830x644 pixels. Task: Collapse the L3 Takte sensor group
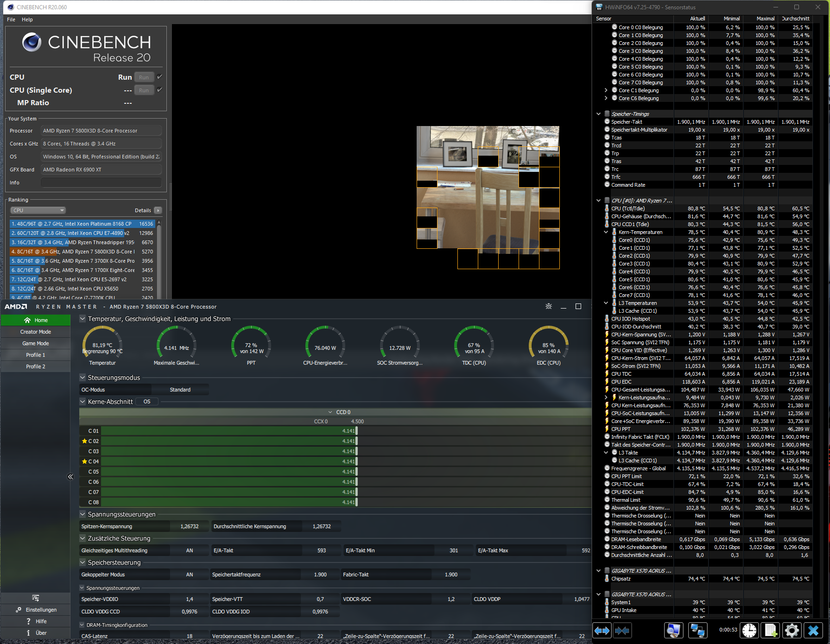click(606, 453)
